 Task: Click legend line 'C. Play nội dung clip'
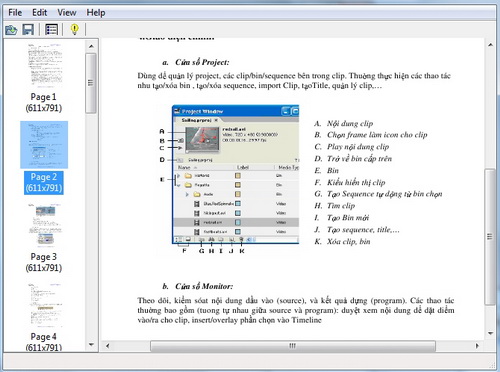coord(352,147)
